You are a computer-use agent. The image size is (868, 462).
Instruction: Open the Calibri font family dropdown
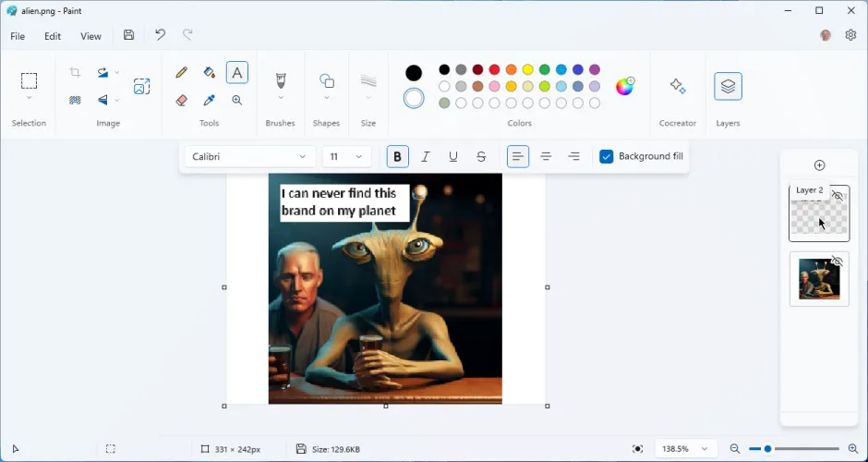(250, 157)
